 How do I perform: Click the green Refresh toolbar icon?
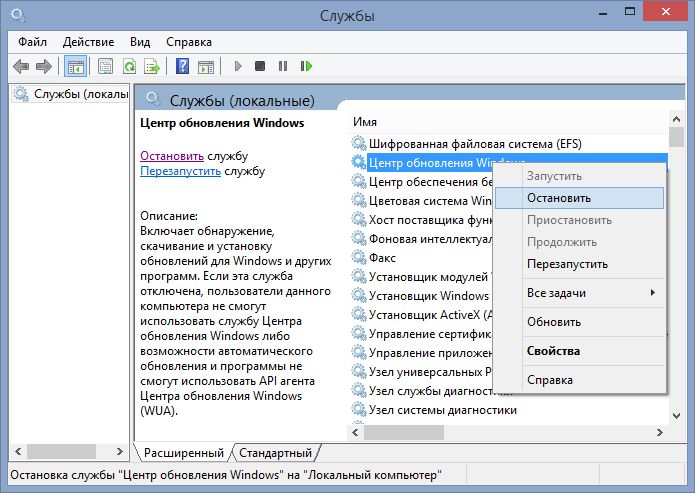click(129, 66)
